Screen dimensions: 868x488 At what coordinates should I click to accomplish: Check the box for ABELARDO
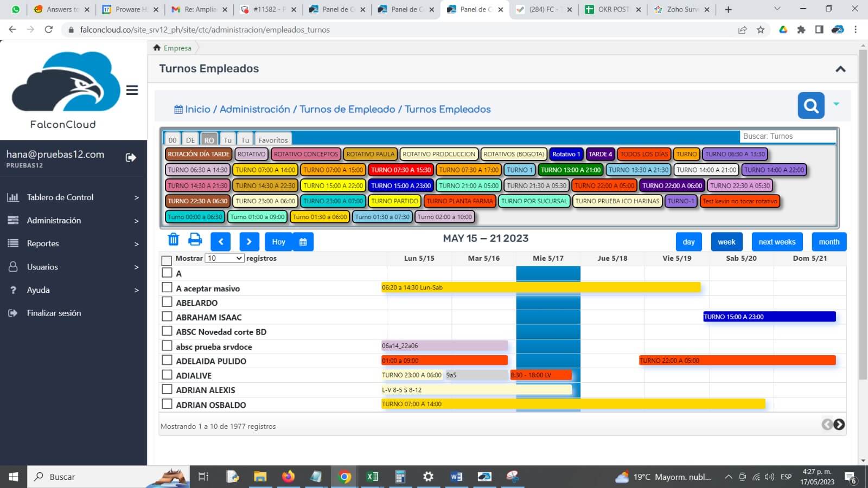pos(167,302)
